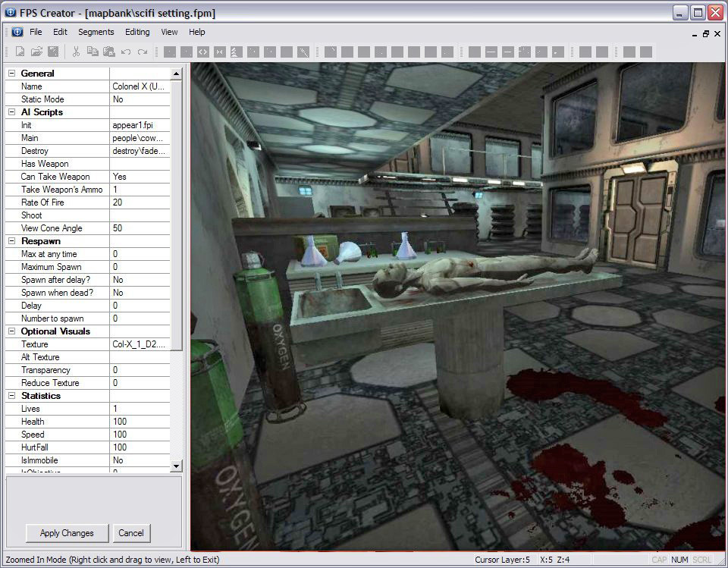The height and width of the screenshot is (568, 728).
Task: Click the Paste clipboard icon
Action: tap(109, 52)
